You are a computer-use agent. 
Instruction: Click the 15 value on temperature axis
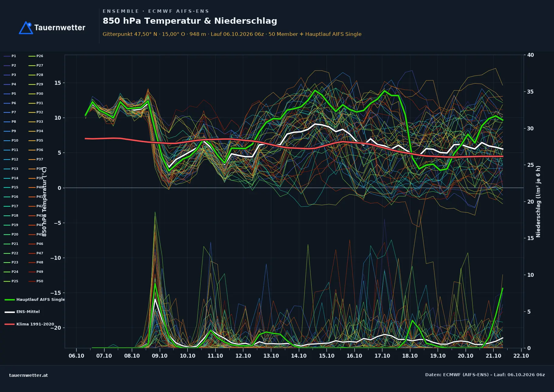[58, 83]
